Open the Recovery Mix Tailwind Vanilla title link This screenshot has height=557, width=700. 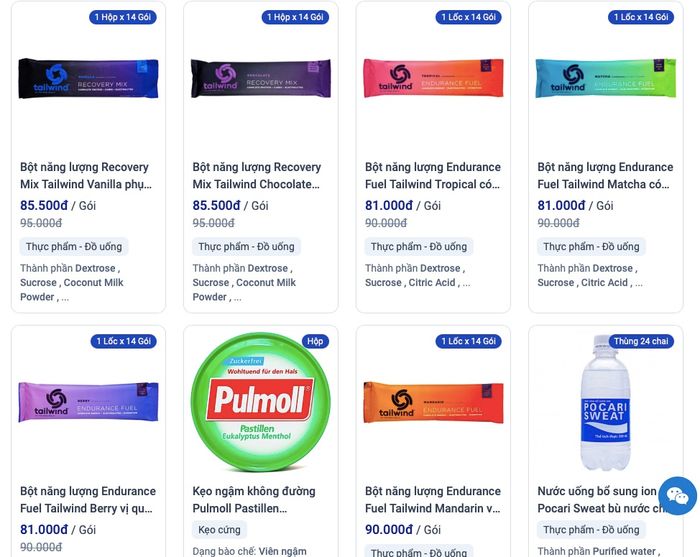point(86,175)
